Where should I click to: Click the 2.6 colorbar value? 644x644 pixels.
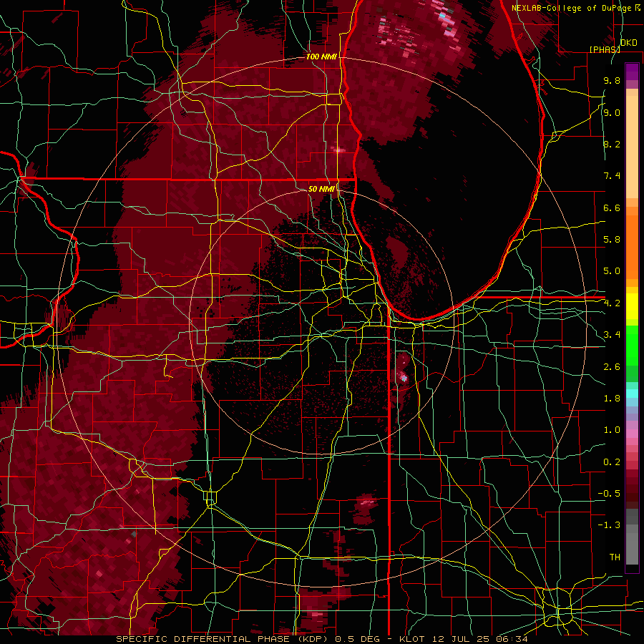(612, 367)
